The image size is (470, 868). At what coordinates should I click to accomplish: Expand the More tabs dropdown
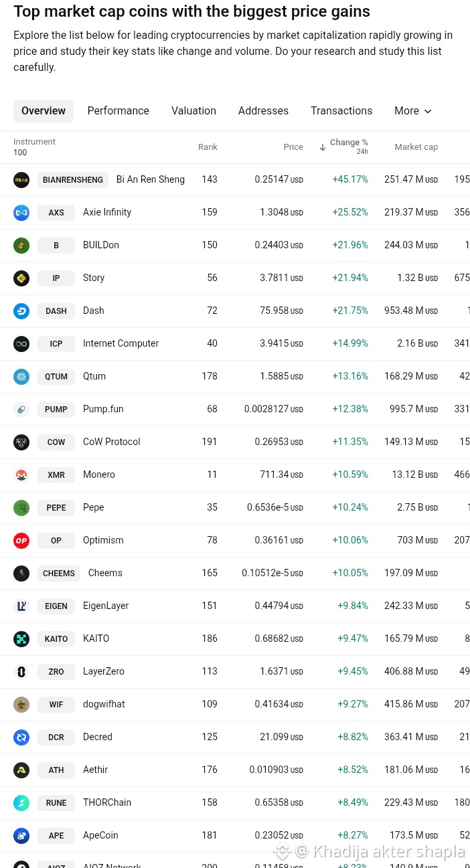click(413, 111)
